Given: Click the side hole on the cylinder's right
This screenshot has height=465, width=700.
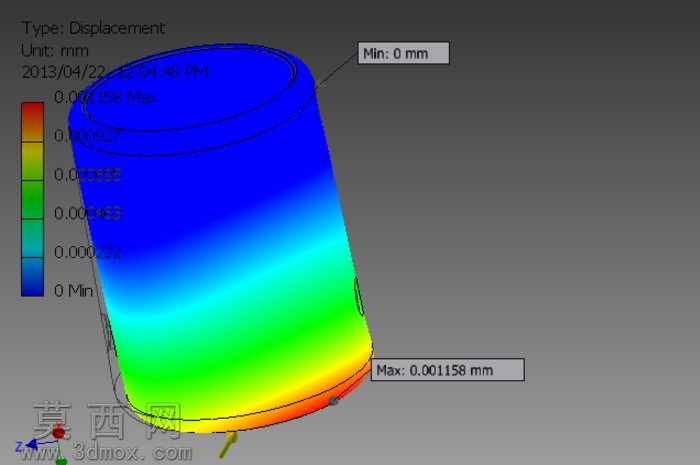Looking at the screenshot, I should click(358, 295).
